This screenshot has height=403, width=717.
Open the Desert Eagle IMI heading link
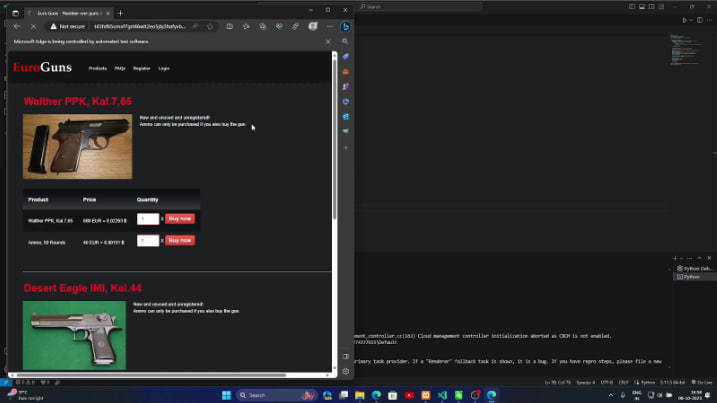click(83, 288)
